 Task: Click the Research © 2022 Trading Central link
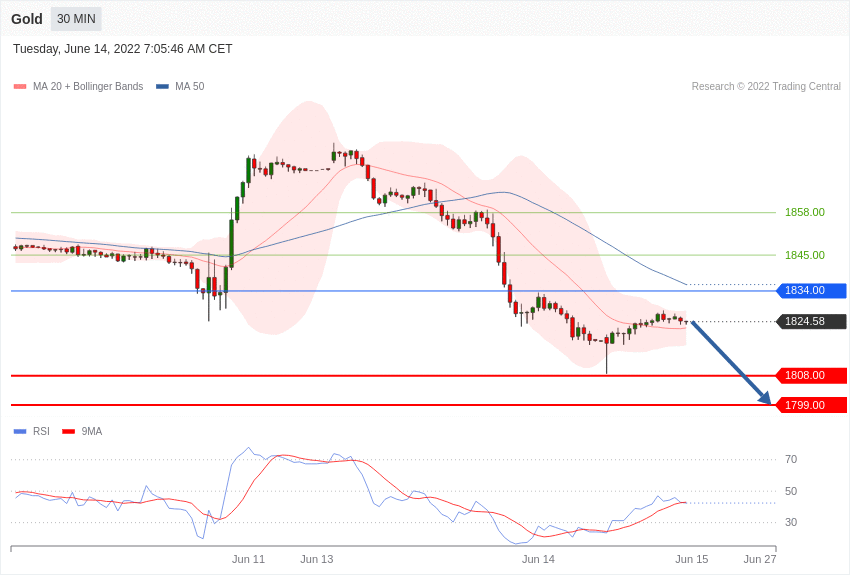pyautogui.click(x=766, y=87)
